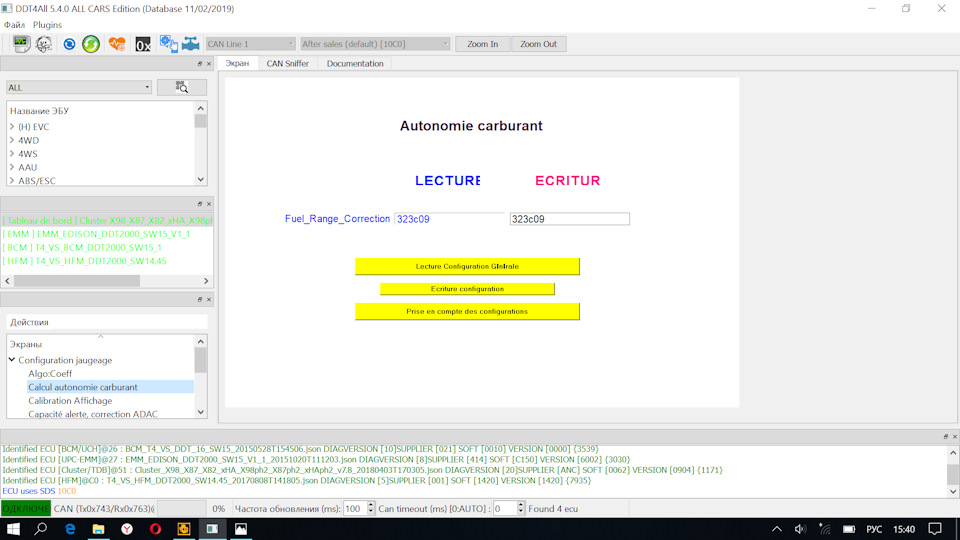Image resolution: width=960 pixels, height=540 pixels.
Task: Float the bottom log panel
Action: tap(945, 437)
